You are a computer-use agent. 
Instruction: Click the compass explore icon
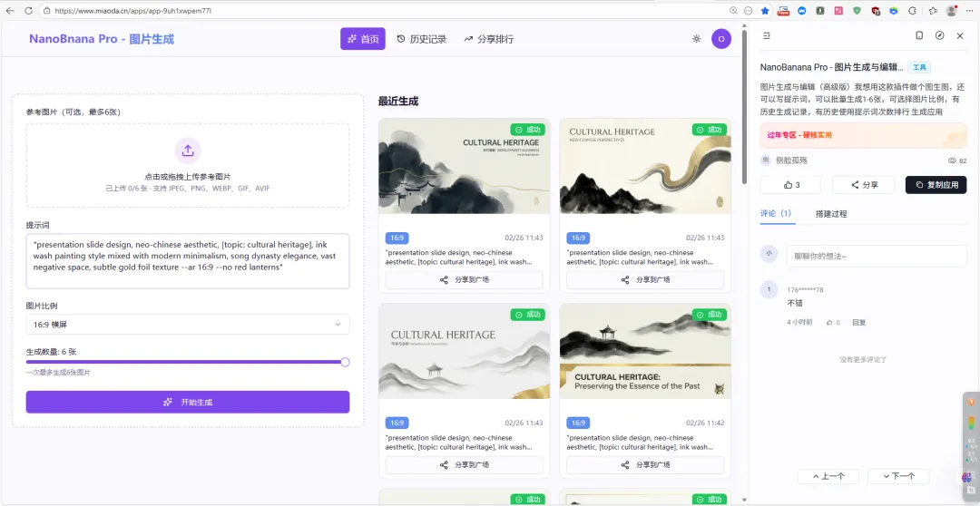coord(939,35)
